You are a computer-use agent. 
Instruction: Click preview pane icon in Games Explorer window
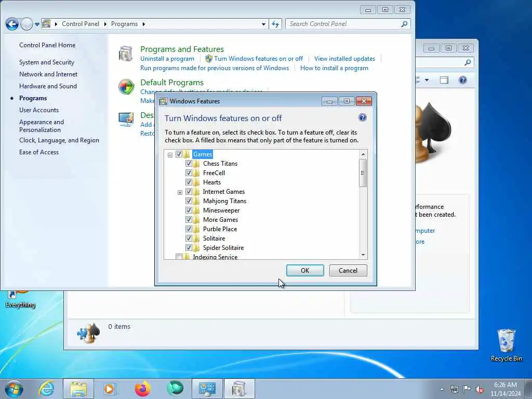point(444,80)
